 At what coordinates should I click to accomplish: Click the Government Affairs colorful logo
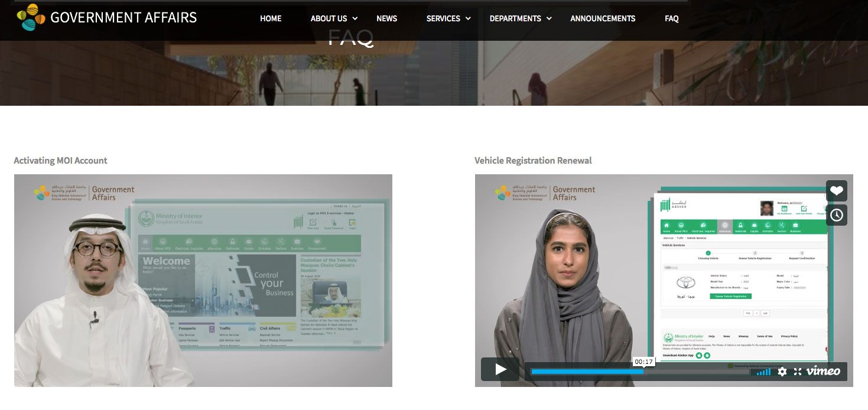(31, 17)
